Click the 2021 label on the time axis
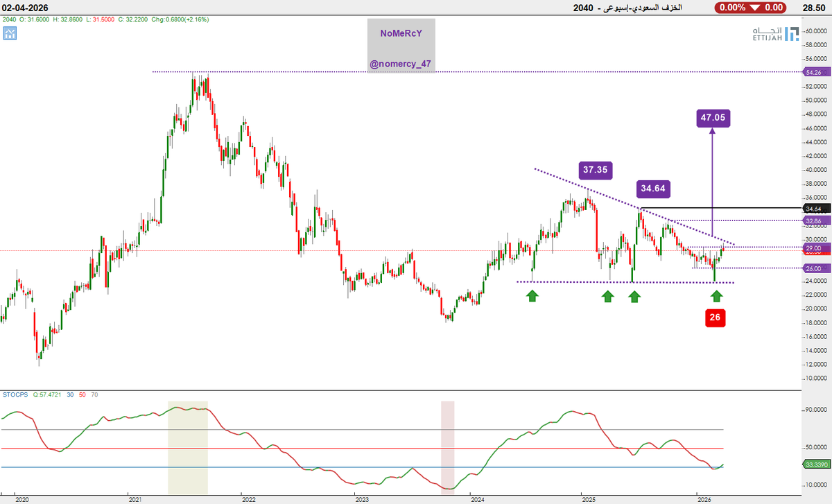This screenshot has height=504, width=832. (x=135, y=499)
